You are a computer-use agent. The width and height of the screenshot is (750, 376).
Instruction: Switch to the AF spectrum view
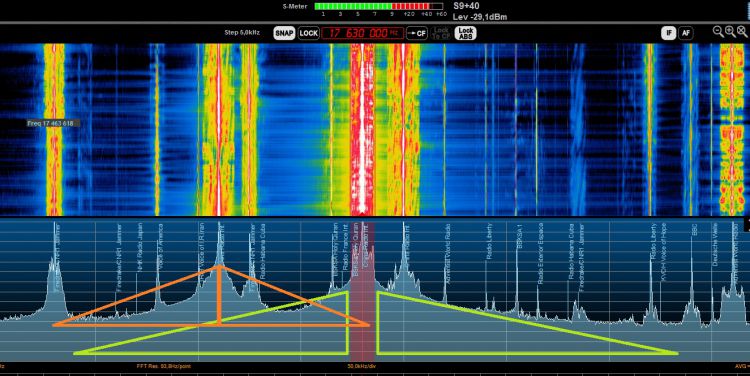[x=686, y=33]
